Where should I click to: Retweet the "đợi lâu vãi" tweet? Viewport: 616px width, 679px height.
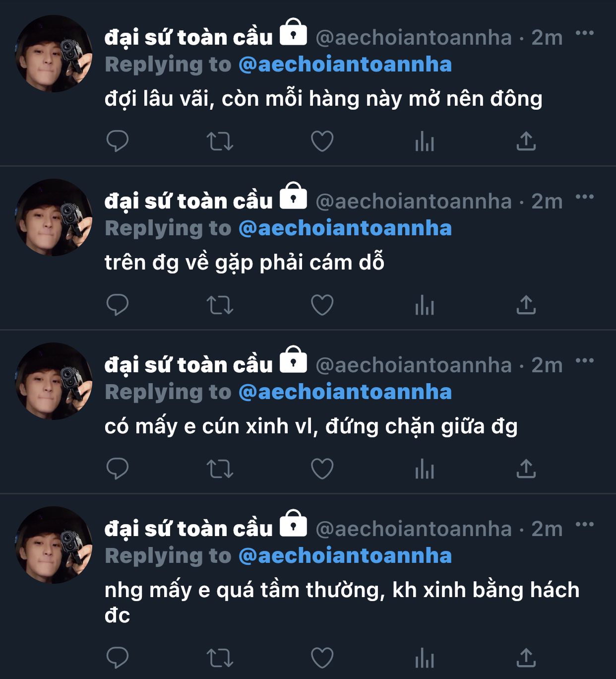[220, 141]
